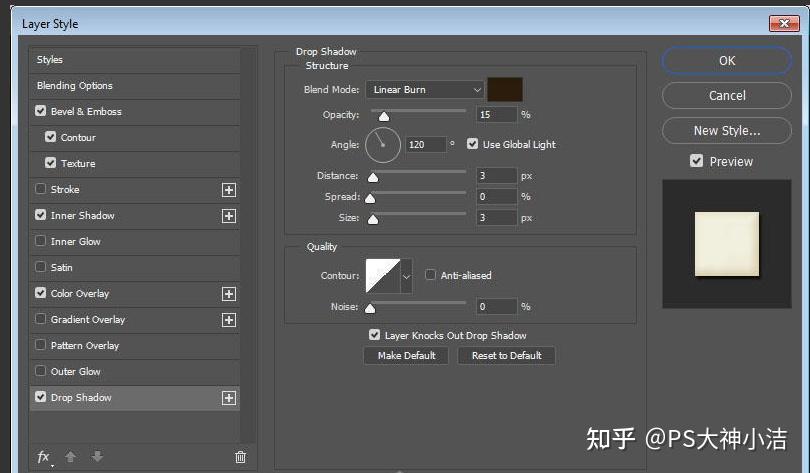810x473 pixels.
Task: Adjust the Spread slider handle
Action: (x=370, y=198)
